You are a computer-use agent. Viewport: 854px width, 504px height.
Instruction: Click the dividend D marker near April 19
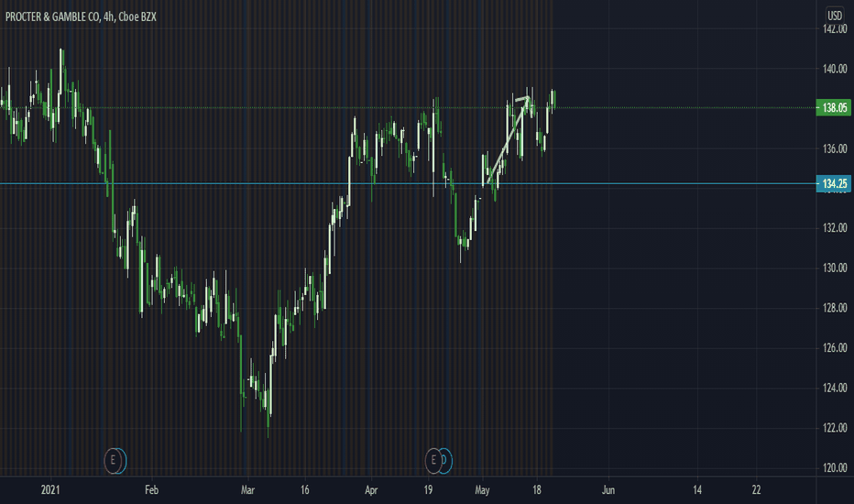[446, 460]
